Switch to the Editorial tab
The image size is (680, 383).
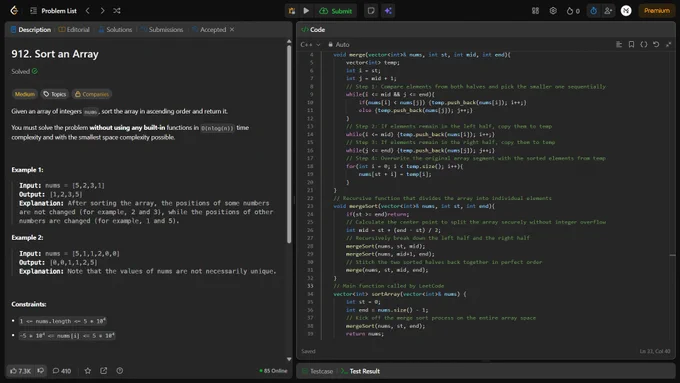pyautogui.click(x=74, y=29)
